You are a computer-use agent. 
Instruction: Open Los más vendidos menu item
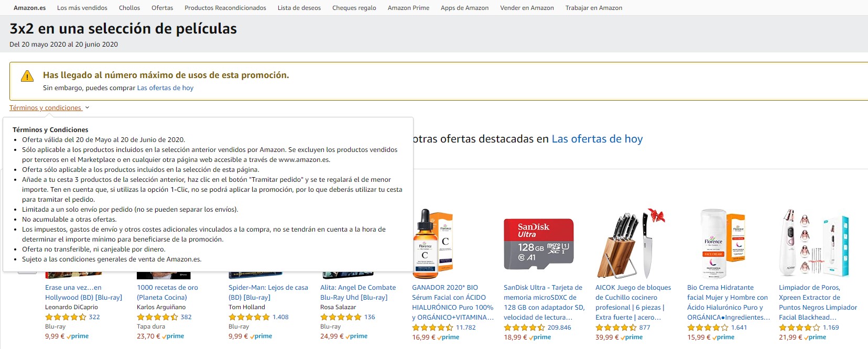coord(82,8)
